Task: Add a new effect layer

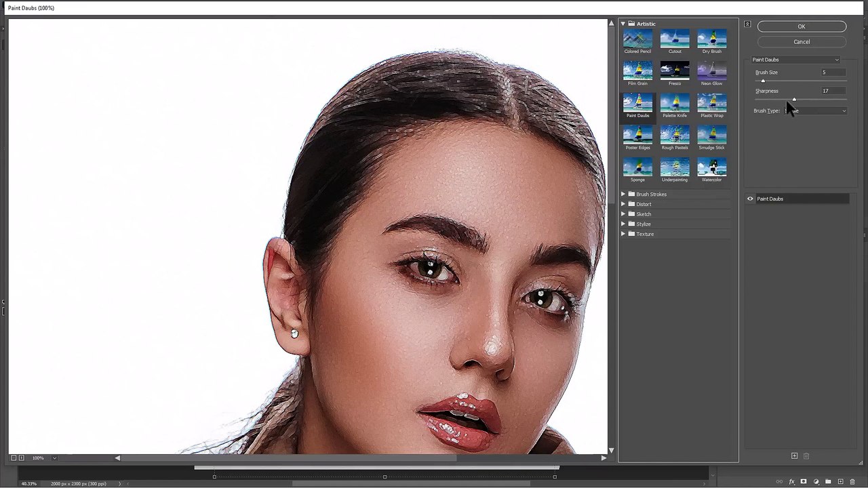Action: pos(794,456)
